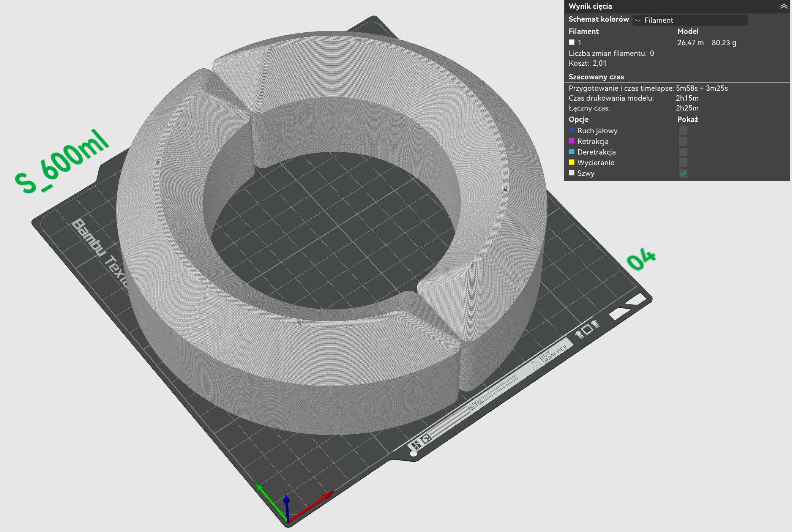Click the magenta Retrakcja color swatch
This screenshot has width=792, height=532.
[x=572, y=141]
